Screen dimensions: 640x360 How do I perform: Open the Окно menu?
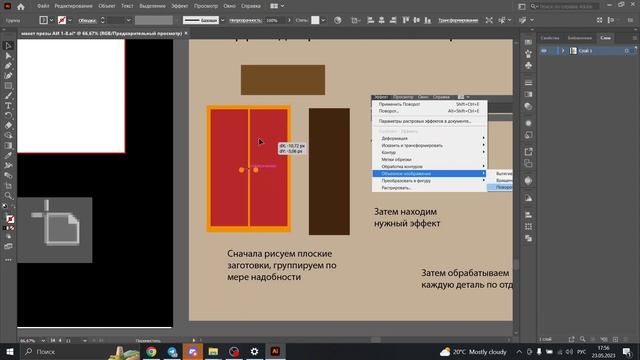pos(229,6)
